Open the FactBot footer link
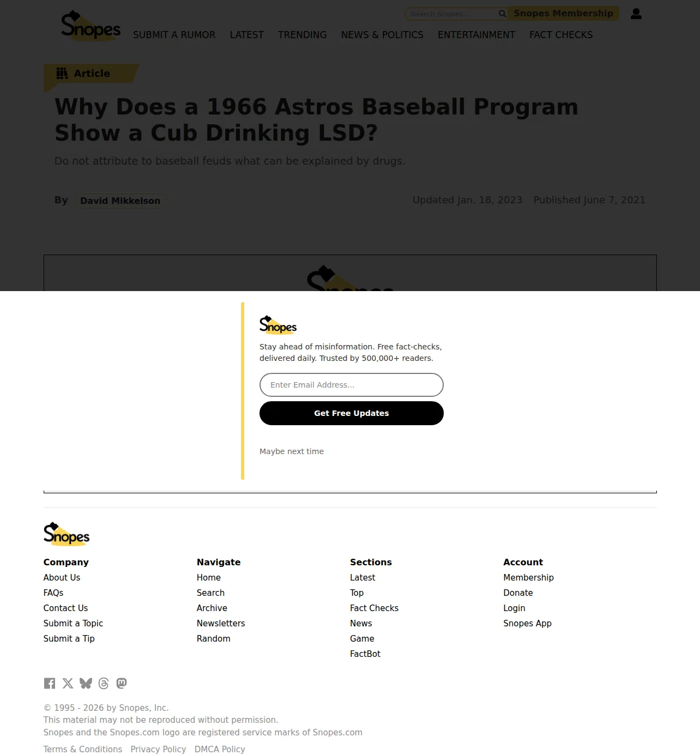Image resolution: width=700 pixels, height=755 pixels. pyautogui.click(x=365, y=654)
